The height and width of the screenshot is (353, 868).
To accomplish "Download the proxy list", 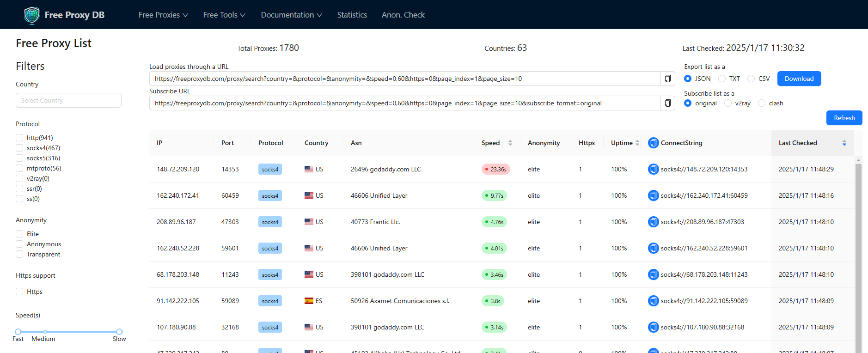I will click(799, 79).
